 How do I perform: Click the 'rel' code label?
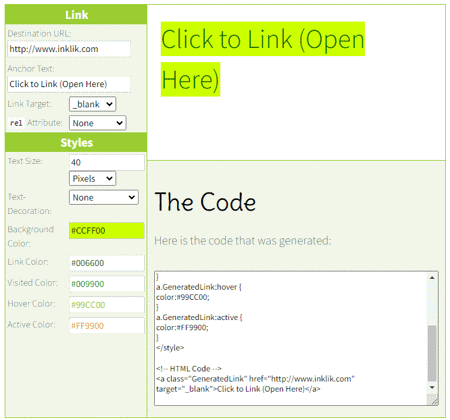[16, 123]
